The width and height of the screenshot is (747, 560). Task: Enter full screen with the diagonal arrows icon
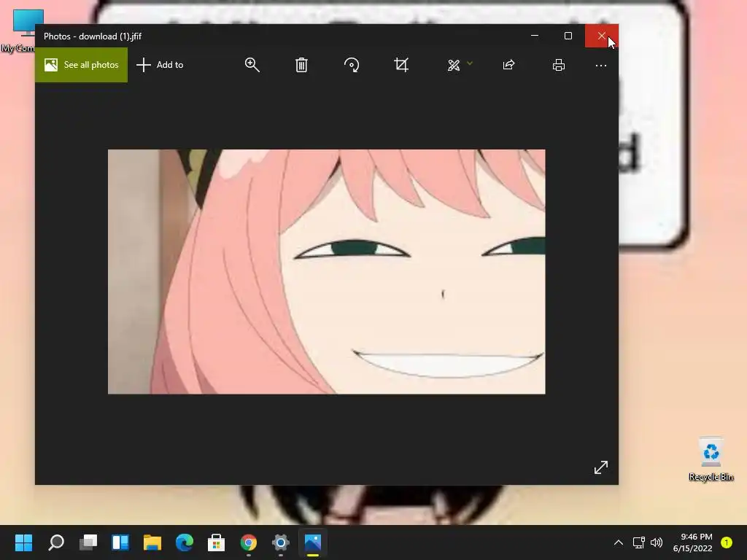coord(601,467)
